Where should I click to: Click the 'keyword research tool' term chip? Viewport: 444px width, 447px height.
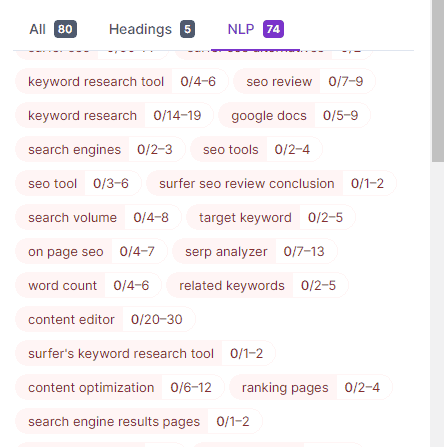[x=122, y=81]
